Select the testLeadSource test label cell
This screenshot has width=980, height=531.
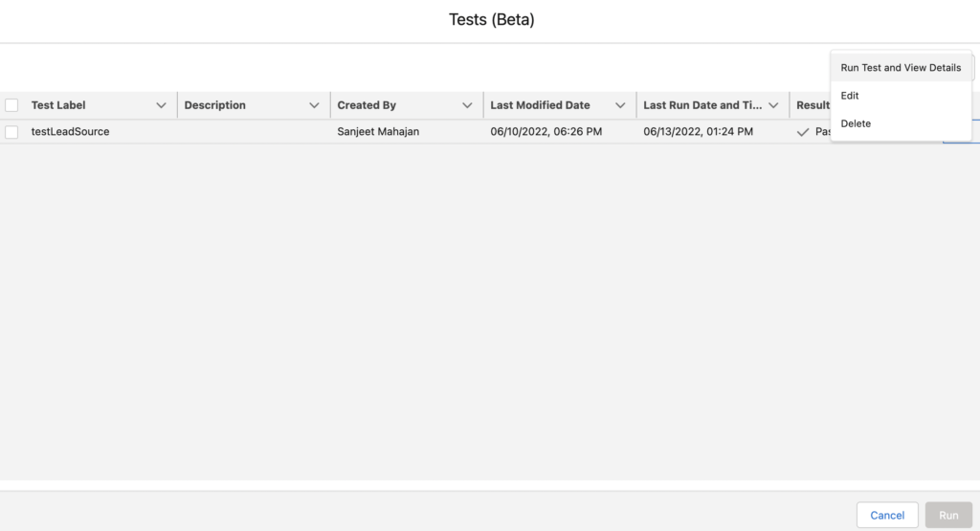(x=70, y=132)
